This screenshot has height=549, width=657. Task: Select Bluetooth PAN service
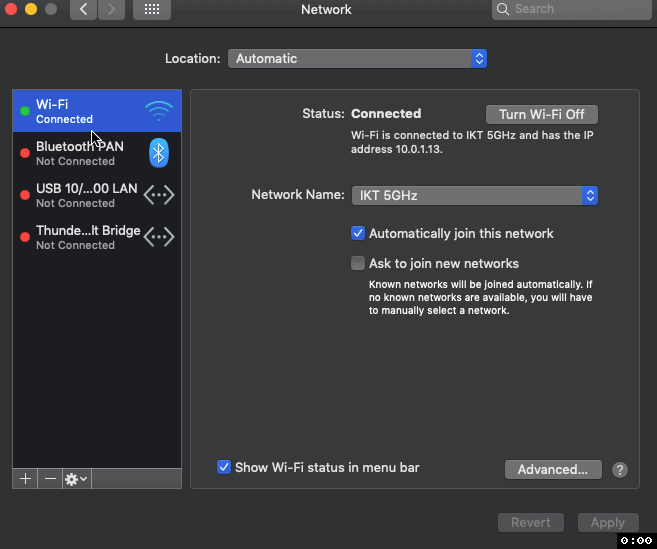click(97, 153)
